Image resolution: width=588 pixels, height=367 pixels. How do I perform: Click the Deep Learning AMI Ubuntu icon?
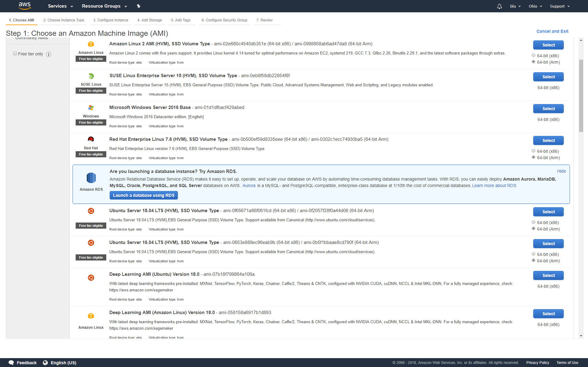91,278
